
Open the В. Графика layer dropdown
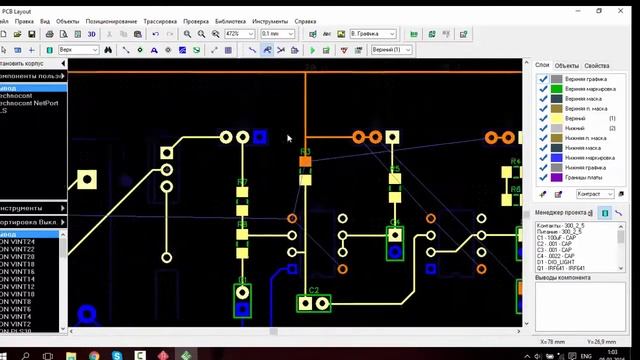tap(392, 34)
